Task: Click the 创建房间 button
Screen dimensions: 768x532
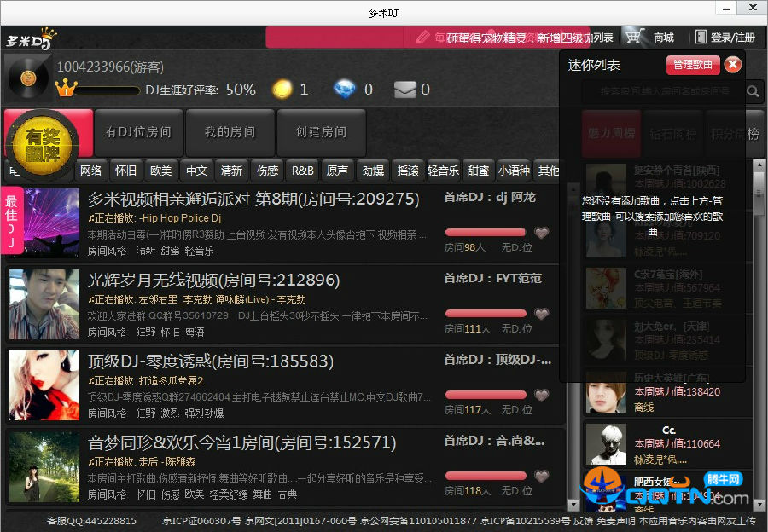Action: 321,132
